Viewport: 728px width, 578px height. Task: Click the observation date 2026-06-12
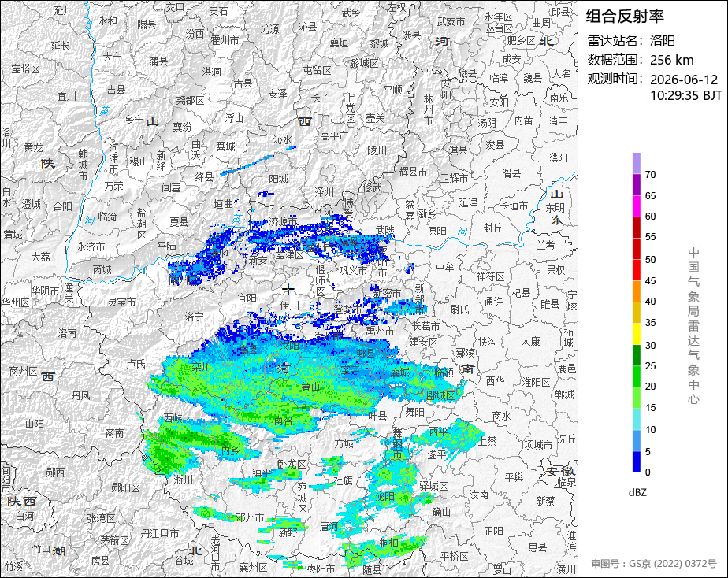(x=684, y=80)
